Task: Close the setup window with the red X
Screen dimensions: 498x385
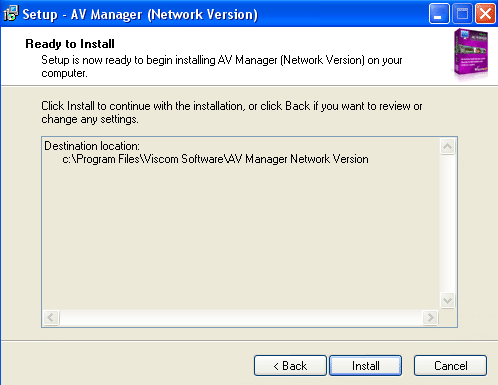Action: point(485,14)
